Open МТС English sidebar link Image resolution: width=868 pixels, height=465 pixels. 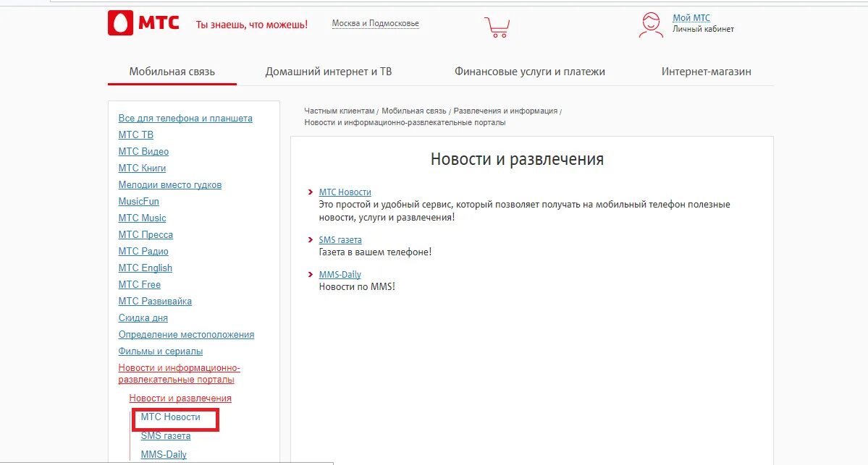pos(145,268)
